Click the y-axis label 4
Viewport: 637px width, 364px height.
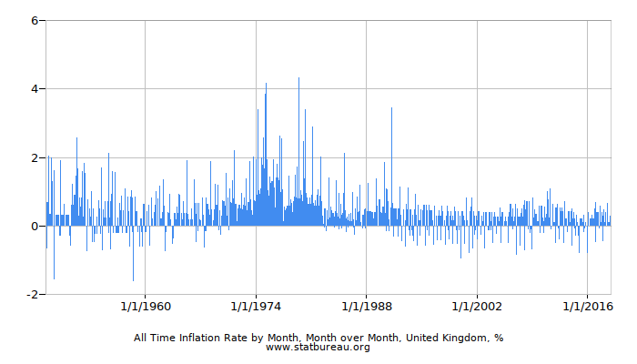point(35,88)
